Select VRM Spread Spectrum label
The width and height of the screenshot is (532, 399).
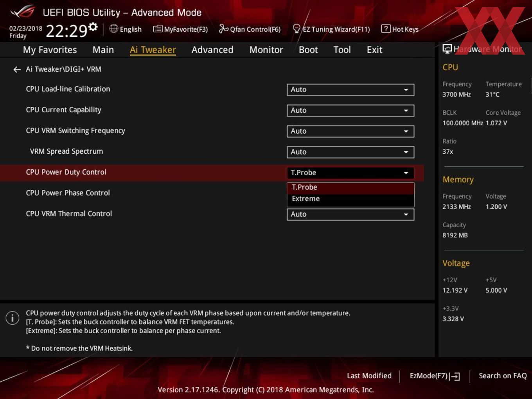click(x=66, y=151)
